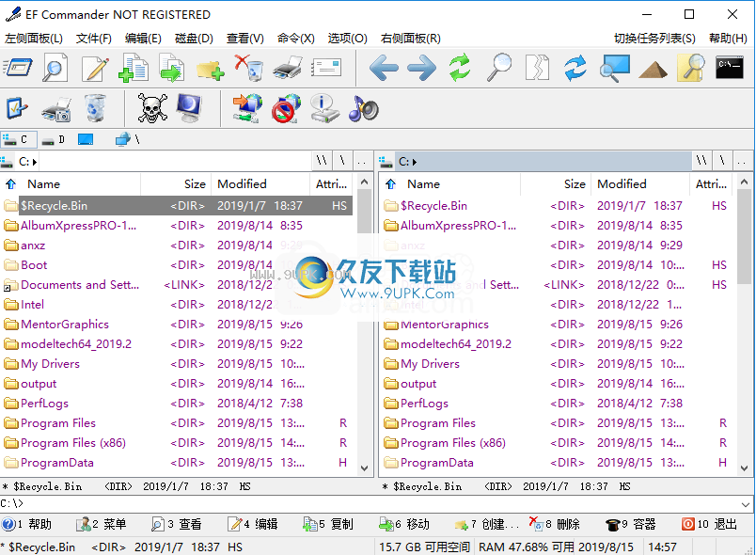Click the 7 创建 function key button
The height and width of the screenshot is (555, 756).
coord(486,524)
